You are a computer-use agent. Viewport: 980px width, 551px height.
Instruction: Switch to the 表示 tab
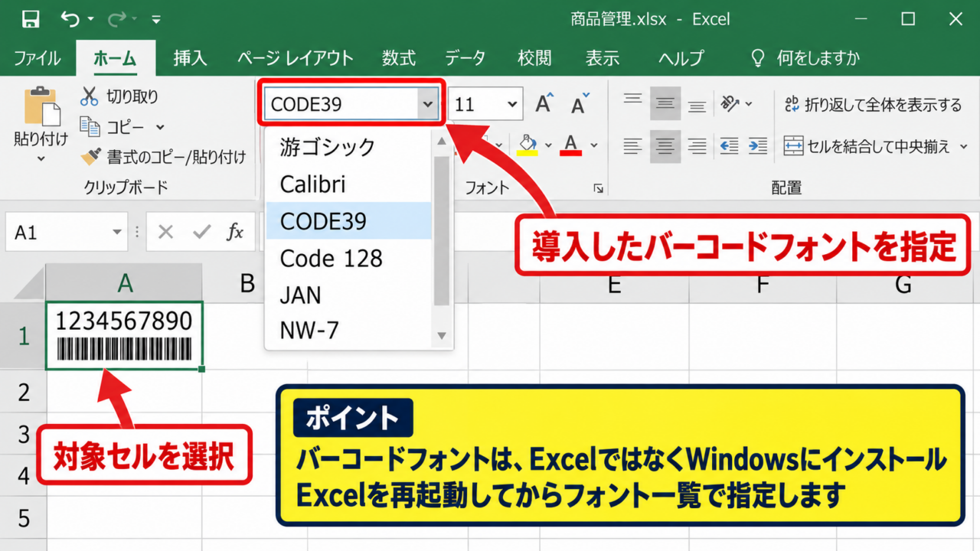pyautogui.click(x=603, y=57)
